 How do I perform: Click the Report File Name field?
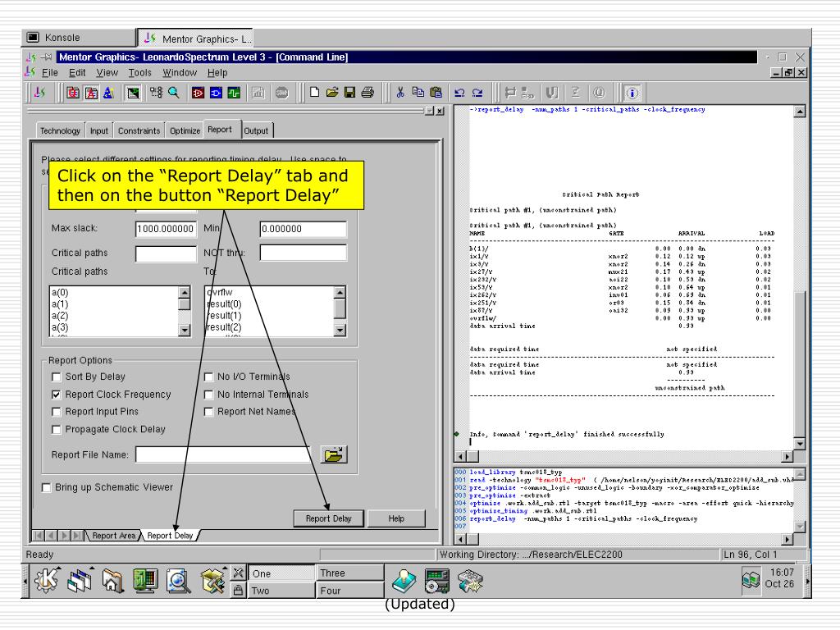[223, 454]
